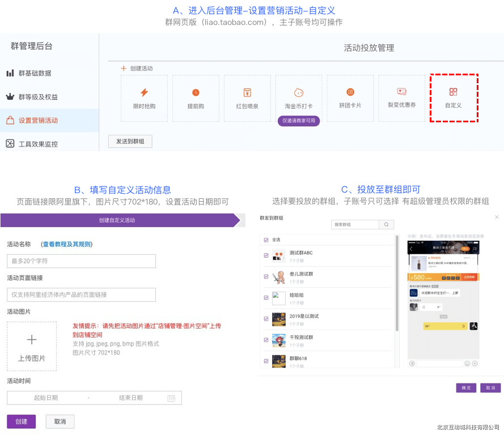Click avatar of 2019是以测试 group
The image size is (504, 435).
[x=278, y=319]
